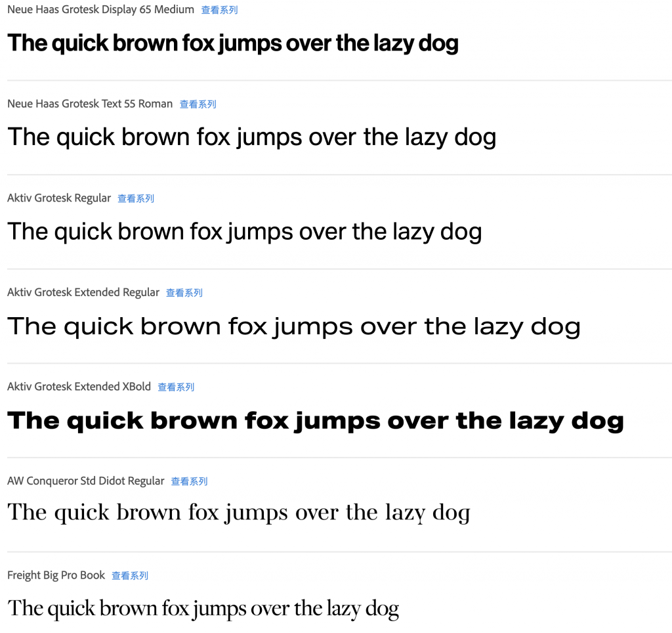The height and width of the screenshot is (633, 672).
Task: Click the Neue Haas Grotesk Display 65 Medium font name
Action: (x=100, y=9)
